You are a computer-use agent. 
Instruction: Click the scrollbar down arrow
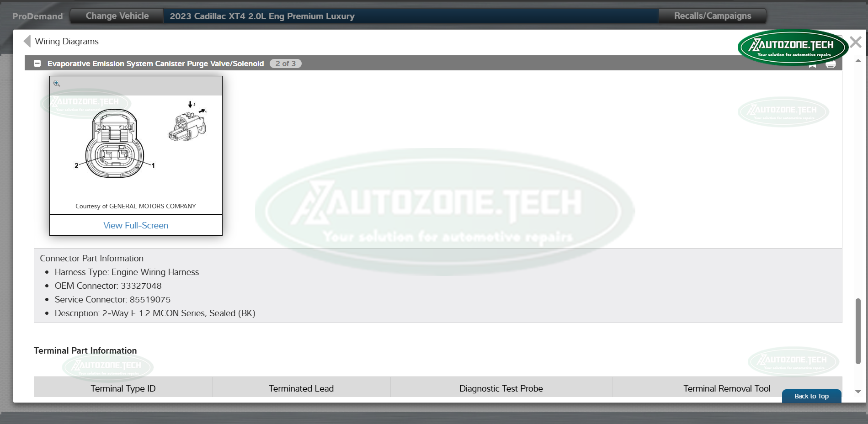coord(858,392)
